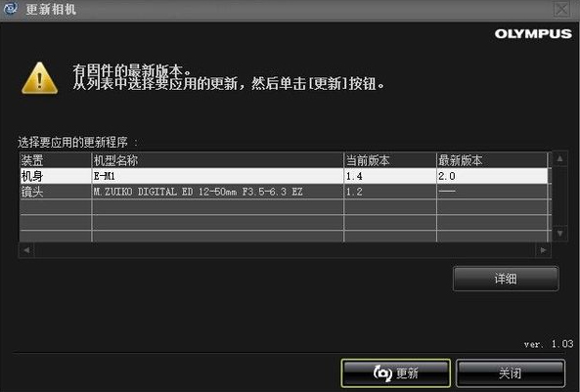
Task: Click the OLYMPUS logo
Action: 533,34
